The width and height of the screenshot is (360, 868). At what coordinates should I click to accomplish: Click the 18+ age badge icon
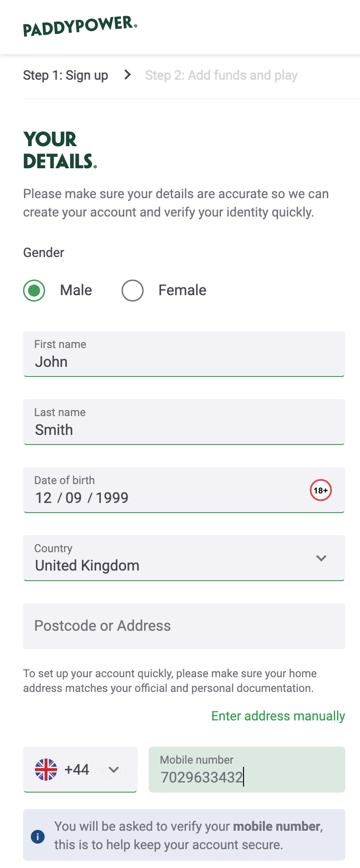tap(321, 490)
